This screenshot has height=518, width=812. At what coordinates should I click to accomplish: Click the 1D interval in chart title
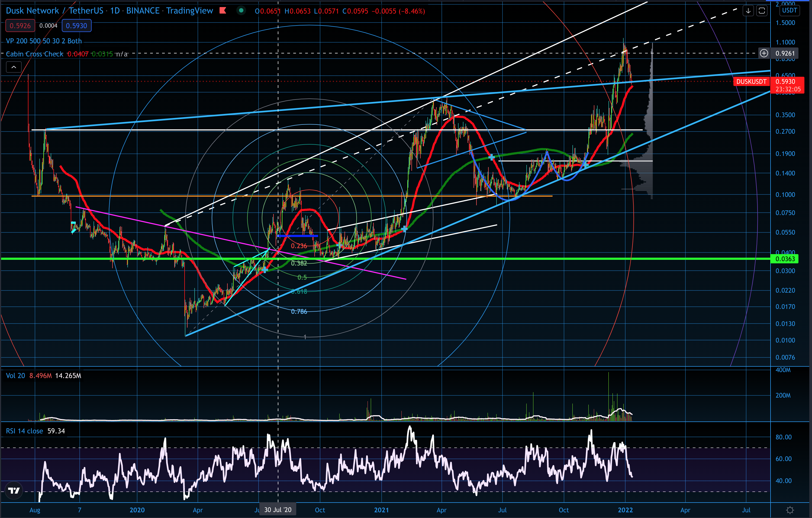[x=115, y=11]
